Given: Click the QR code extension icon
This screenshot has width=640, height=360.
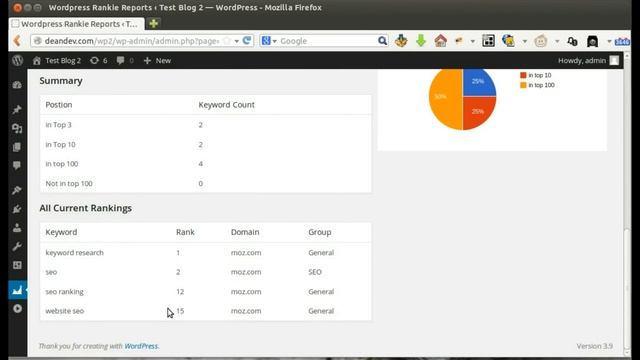Looking at the screenshot, I should pyautogui.click(x=488, y=41).
